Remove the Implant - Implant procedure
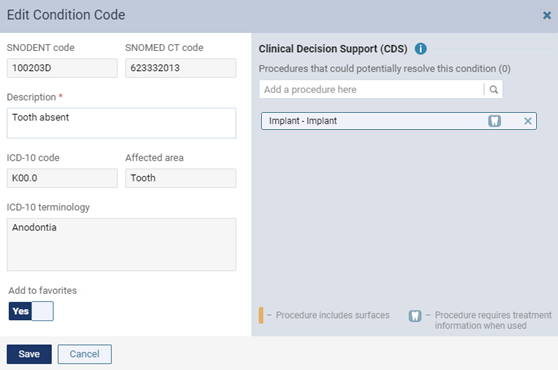558x370 pixels. [x=528, y=121]
